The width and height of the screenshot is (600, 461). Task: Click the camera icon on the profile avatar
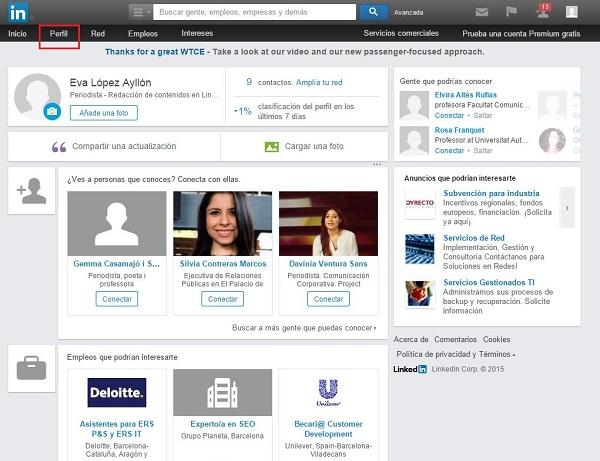(51, 113)
